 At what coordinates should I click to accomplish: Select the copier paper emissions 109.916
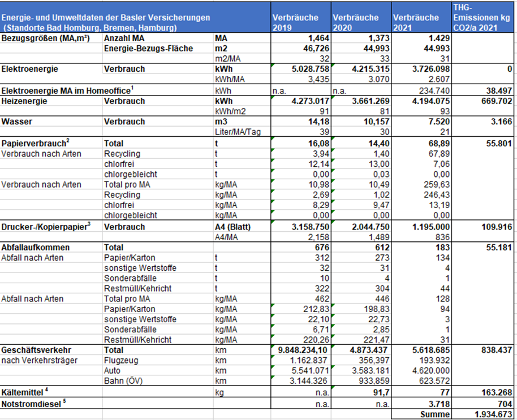497,227
